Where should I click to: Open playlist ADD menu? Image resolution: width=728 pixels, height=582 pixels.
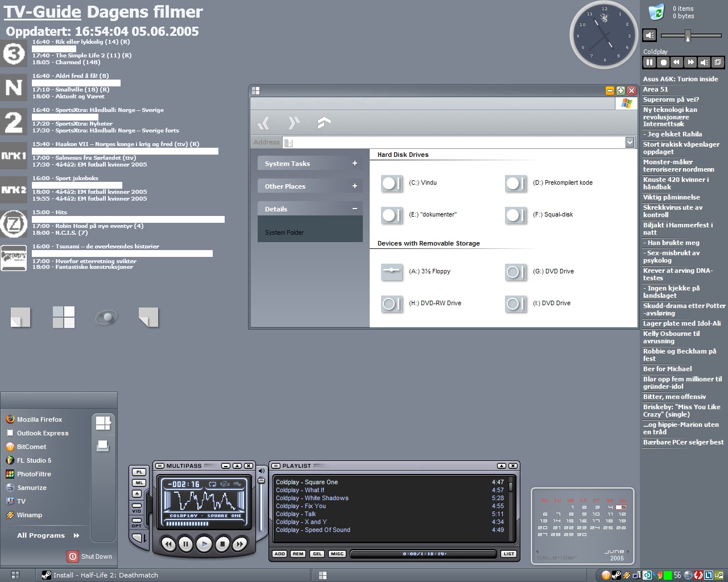click(x=279, y=554)
